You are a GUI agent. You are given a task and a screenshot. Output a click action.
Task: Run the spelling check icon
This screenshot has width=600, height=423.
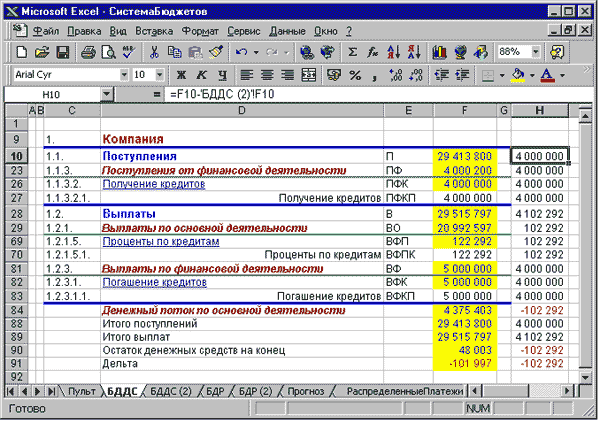[129, 52]
